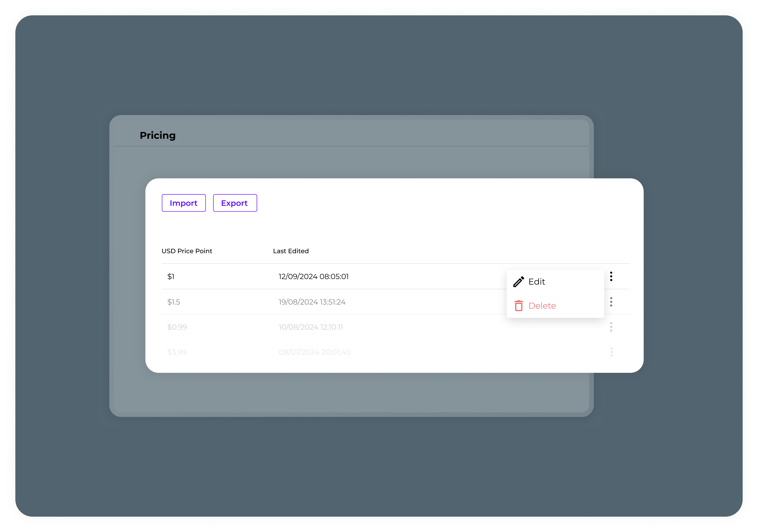
Task: Open three-dot menu for $0.99 row
Action: point(611,327)
